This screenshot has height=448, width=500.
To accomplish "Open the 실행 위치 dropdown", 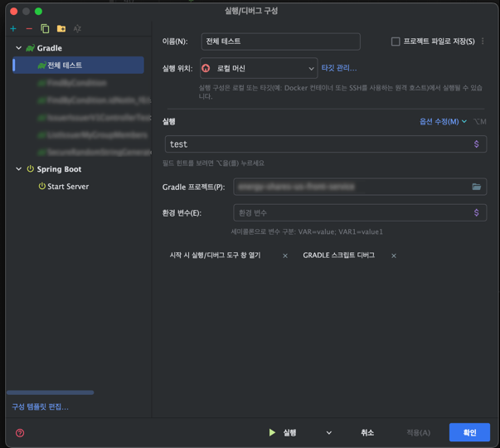I will pyautogui.click(x=259, y=68).
